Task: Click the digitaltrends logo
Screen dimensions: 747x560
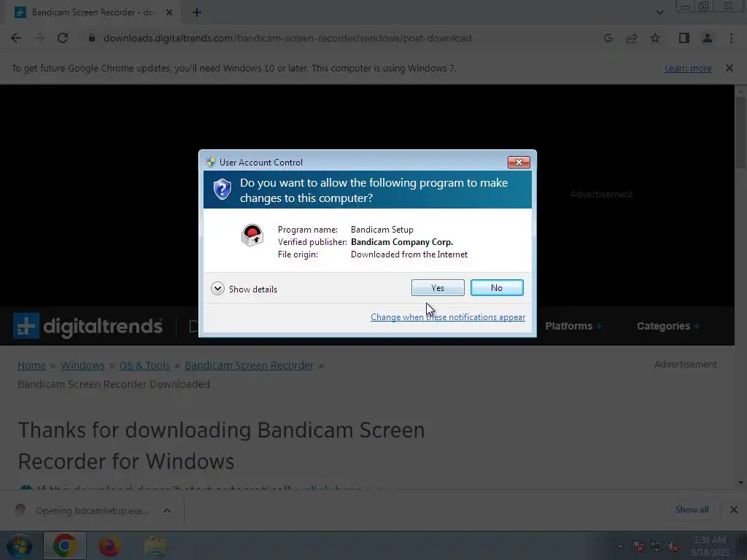Action: (x=88, y=326)
